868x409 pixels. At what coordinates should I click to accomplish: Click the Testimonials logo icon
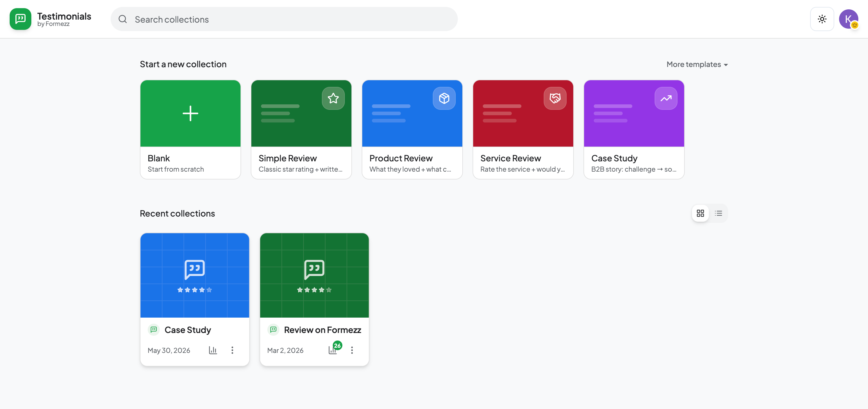20,19
